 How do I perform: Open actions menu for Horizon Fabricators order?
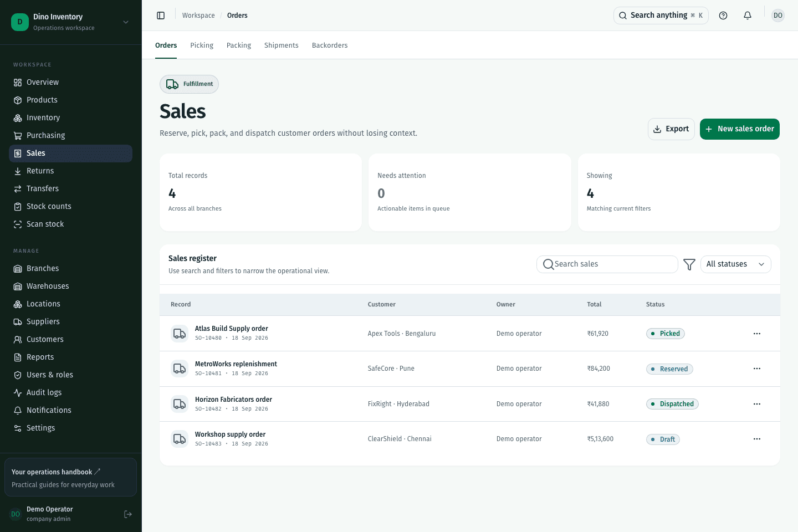[757, 404]
